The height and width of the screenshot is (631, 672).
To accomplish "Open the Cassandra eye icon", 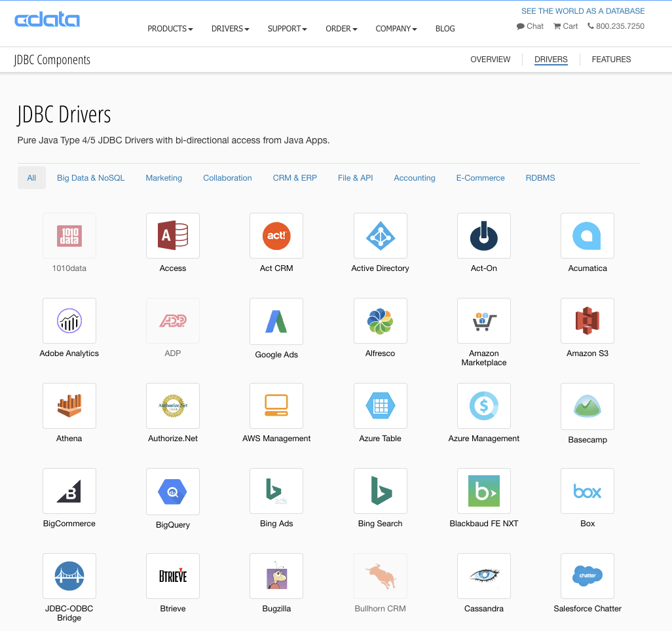I will tap(484, 576).
